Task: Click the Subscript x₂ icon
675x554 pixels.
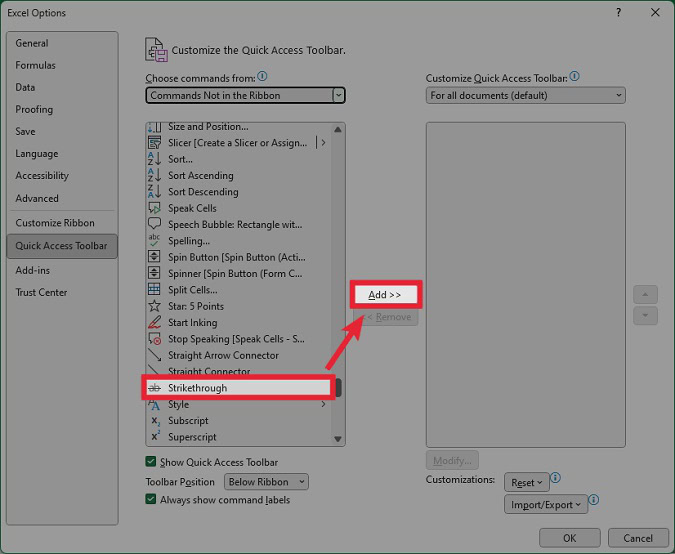Action: (155, 421)
